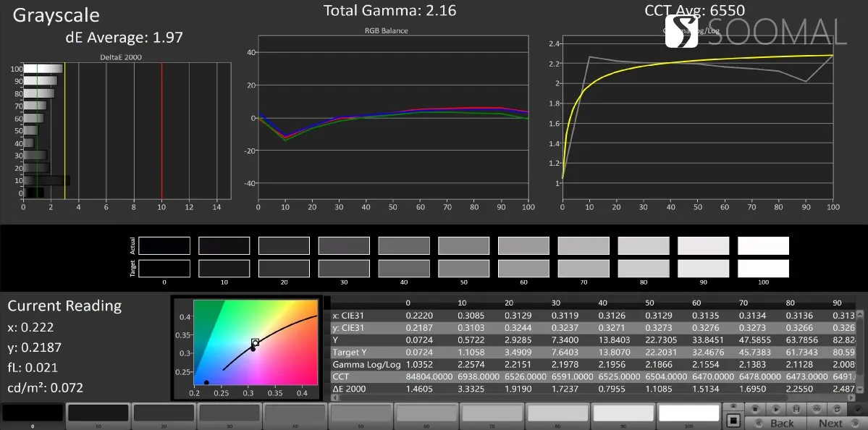
Task: Click the 'CCT Avg: 6550' readout
Action: (695, 11)
